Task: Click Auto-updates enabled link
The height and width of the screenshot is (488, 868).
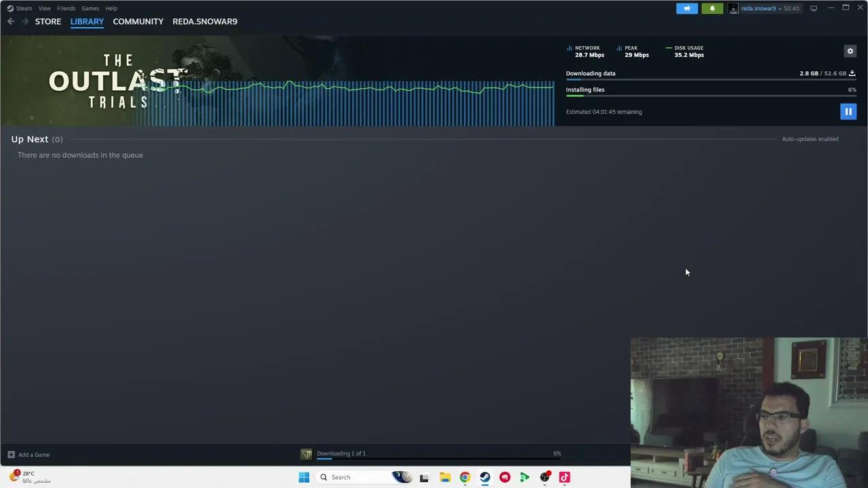Action: point(810,139)
